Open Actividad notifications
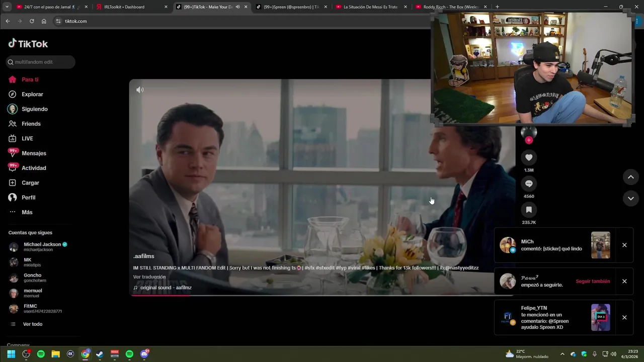The height and width of the screenshot is (362, 644). (34, 168)
